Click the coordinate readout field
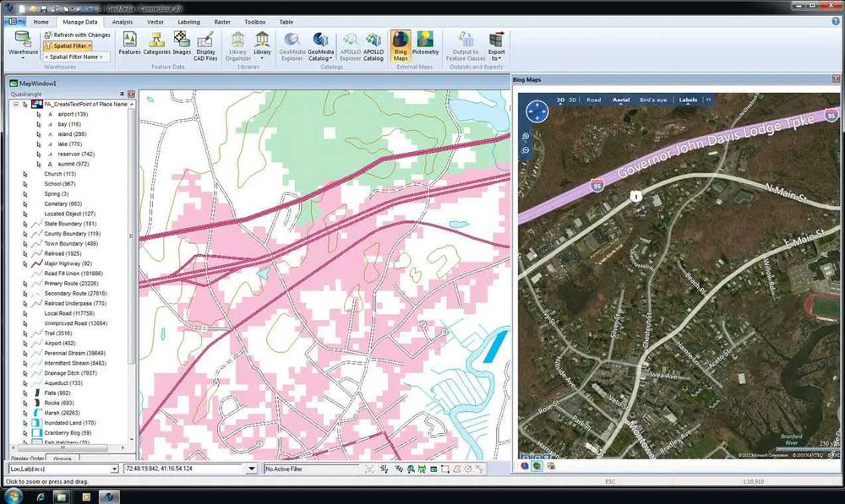Screen dimensions: 845x504 [x=184, y=469]
